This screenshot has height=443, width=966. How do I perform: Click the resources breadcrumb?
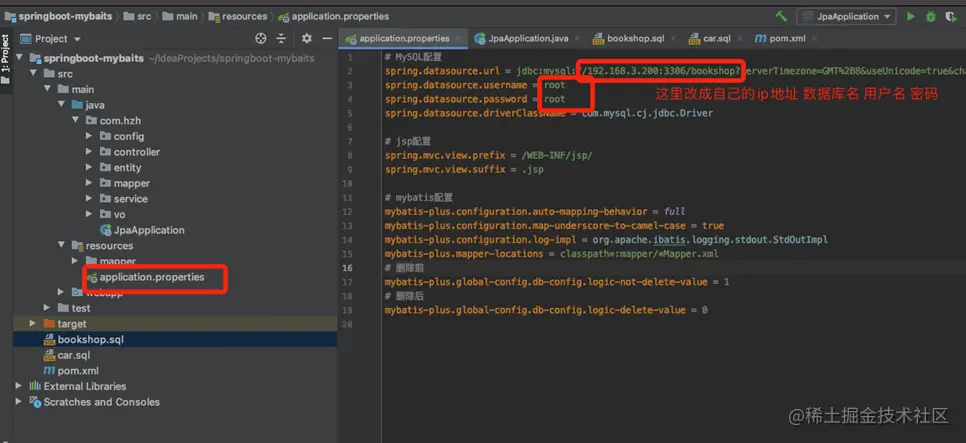(x=238, y=17)
